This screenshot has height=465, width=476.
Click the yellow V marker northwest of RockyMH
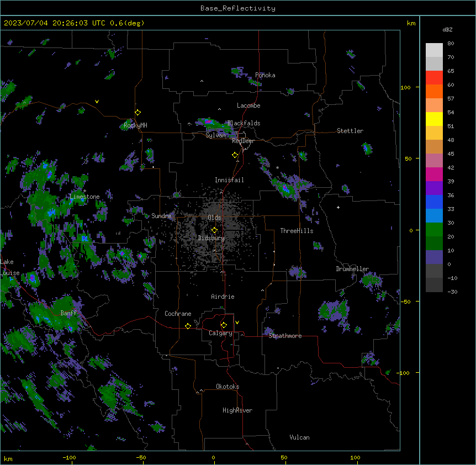click(97, 102)
